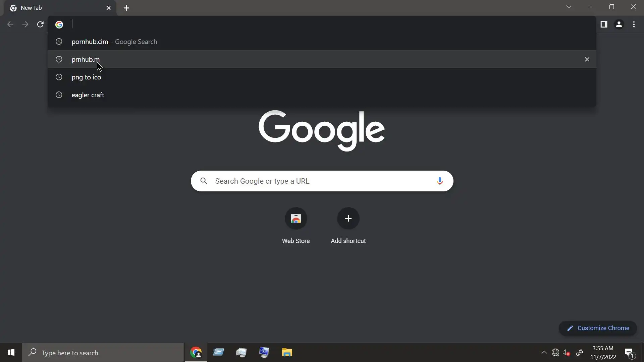644x362 pixels.
Task: Choose the "png to ico" suggestion
Action: coord(86,77)
